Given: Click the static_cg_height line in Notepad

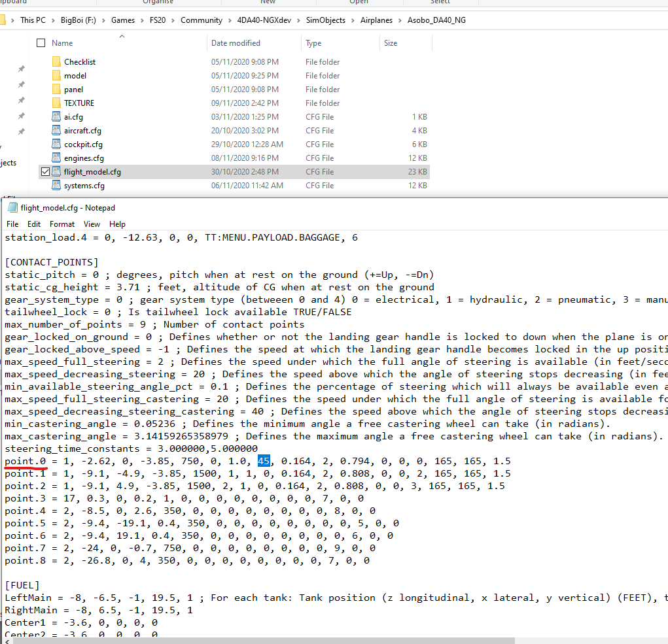Looking at the screenshot, I should [219, 287].
